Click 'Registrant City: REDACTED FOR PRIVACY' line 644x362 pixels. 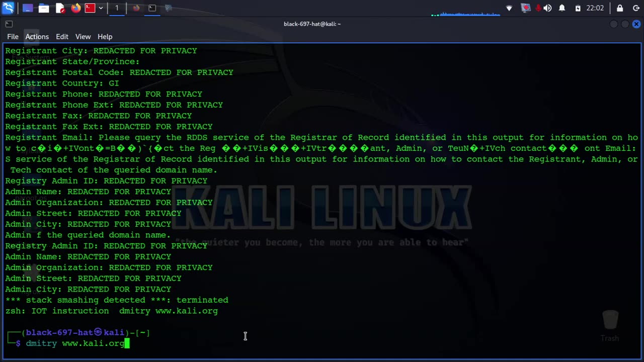click(101, 51)
